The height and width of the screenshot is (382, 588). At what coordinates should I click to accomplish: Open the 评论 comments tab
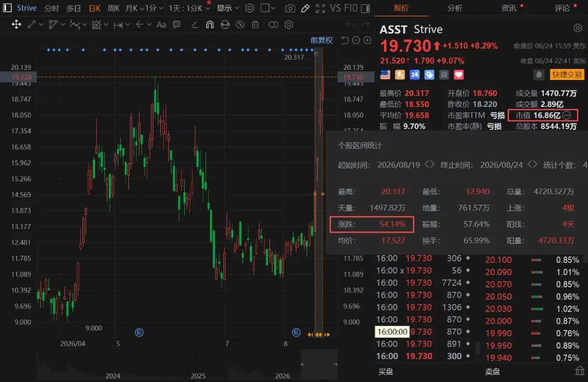[562, 8]
